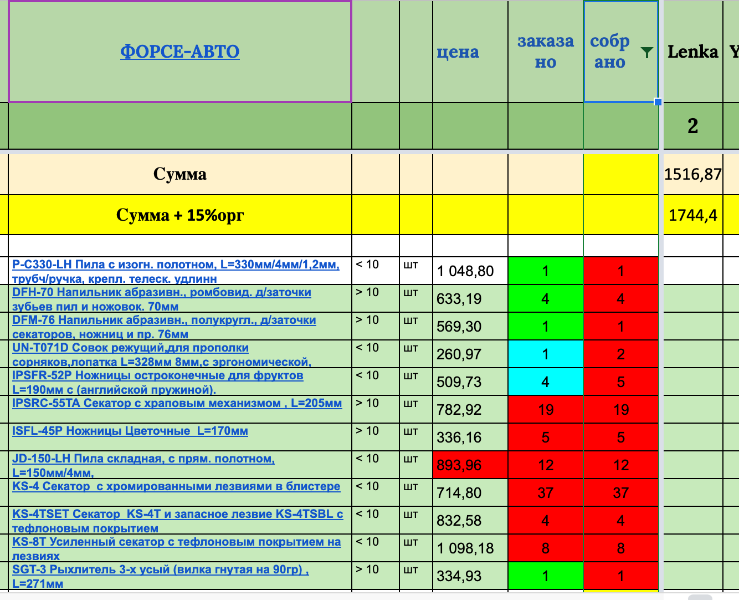Select the red cell with quantity 37 ordered
This screenshot has height=600, width=739.
click(545, 492)
